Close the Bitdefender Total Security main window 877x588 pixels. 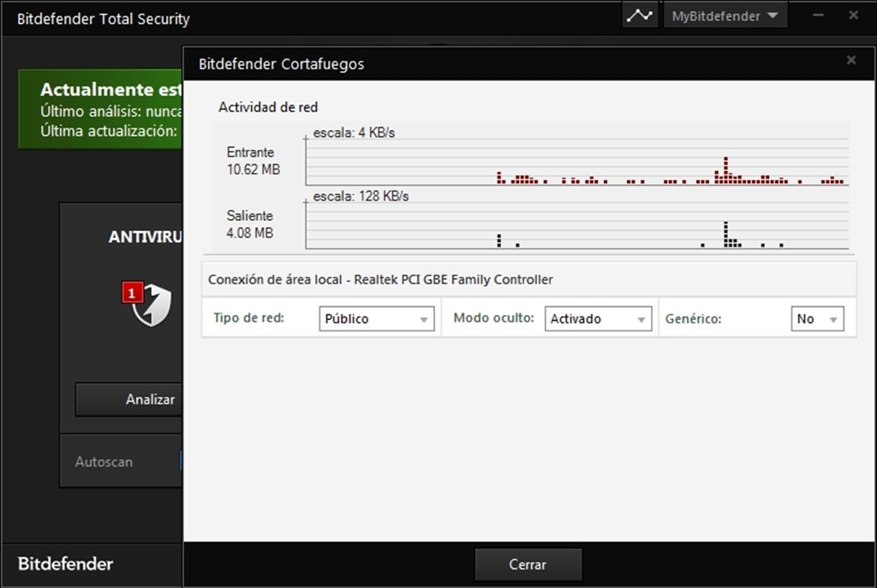[854, 15]
